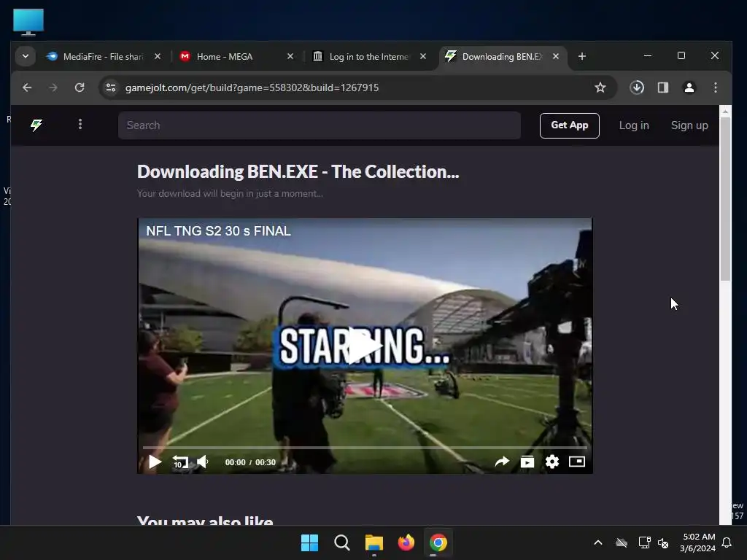This screenshot has height=560, width=747.
Task: Open File Explorer from taskbar
Action: click(374, 542)
